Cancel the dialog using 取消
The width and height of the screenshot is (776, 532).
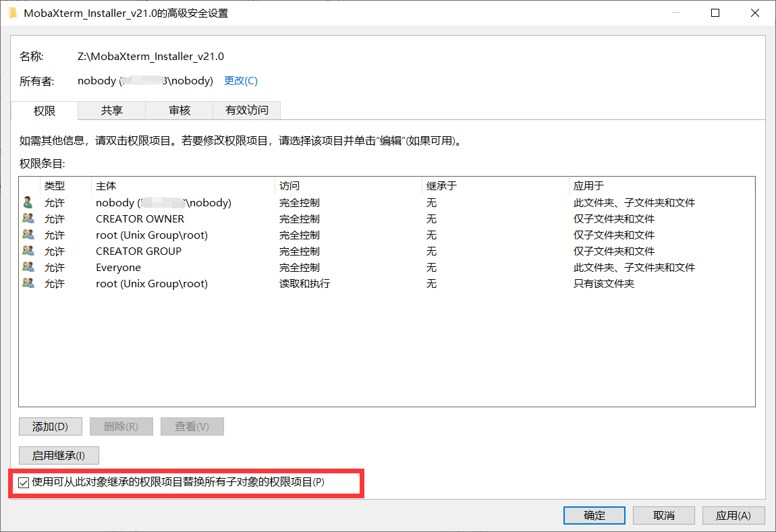point(664,515)
